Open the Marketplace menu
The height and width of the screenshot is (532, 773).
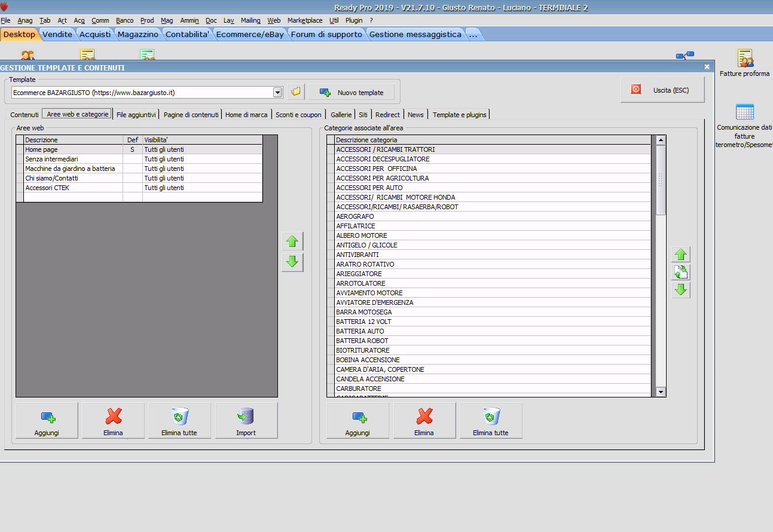coord(305,20)
